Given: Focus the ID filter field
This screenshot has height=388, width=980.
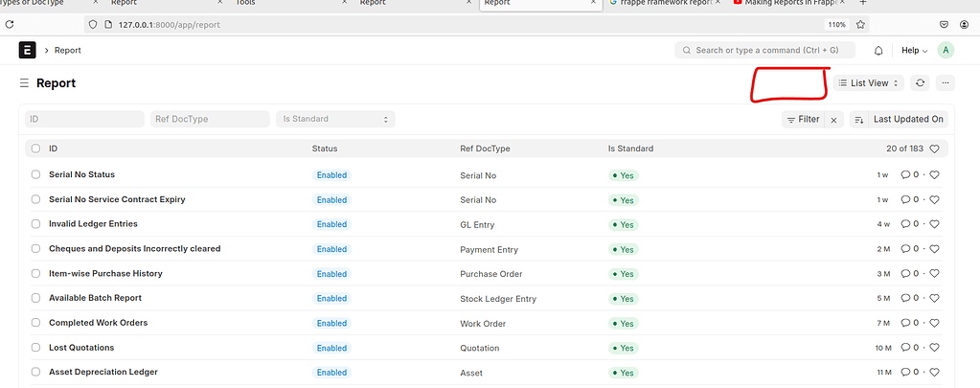Looking at the screenshot, I should 84,119.
